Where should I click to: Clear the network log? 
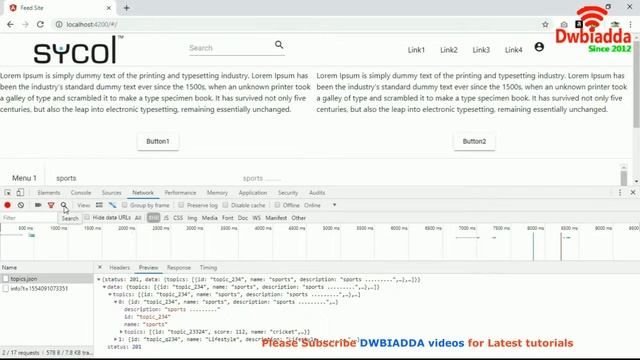(21, 205)
